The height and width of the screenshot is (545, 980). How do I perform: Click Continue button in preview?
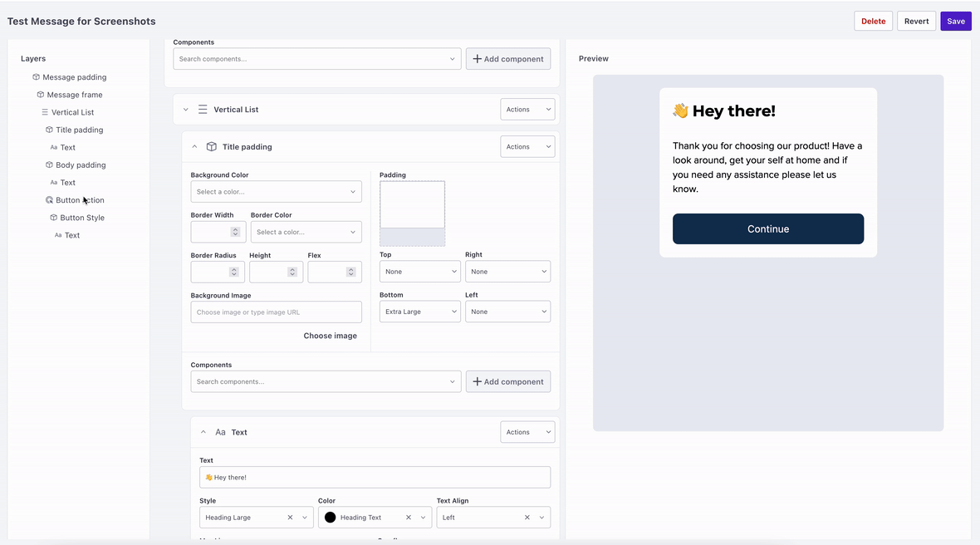click(768, 228)
